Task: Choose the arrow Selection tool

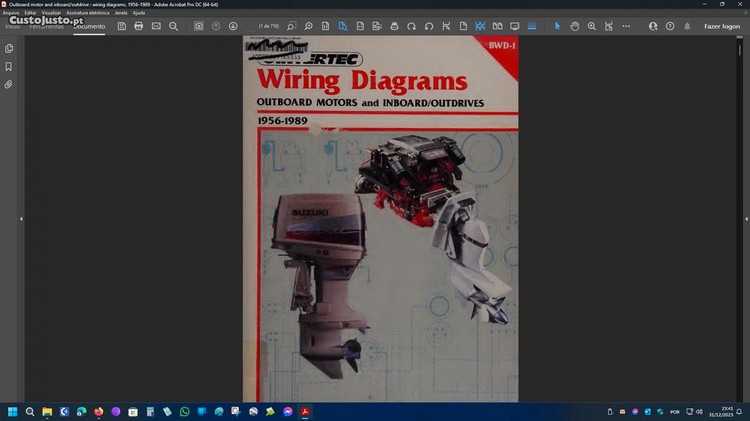Action: pos(558,26)
